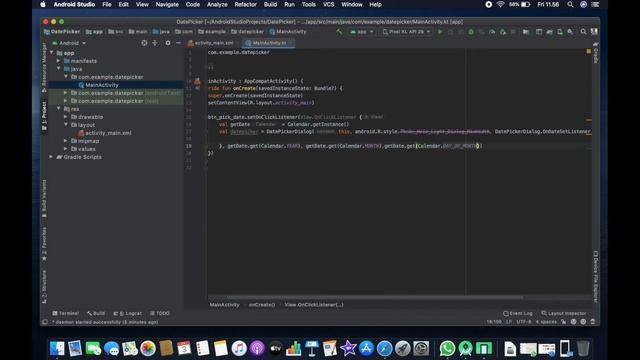Click the Make Project hammer icon
Viewport: 640px width, 360px height.
pyautogui.click(x=339, y=31)
